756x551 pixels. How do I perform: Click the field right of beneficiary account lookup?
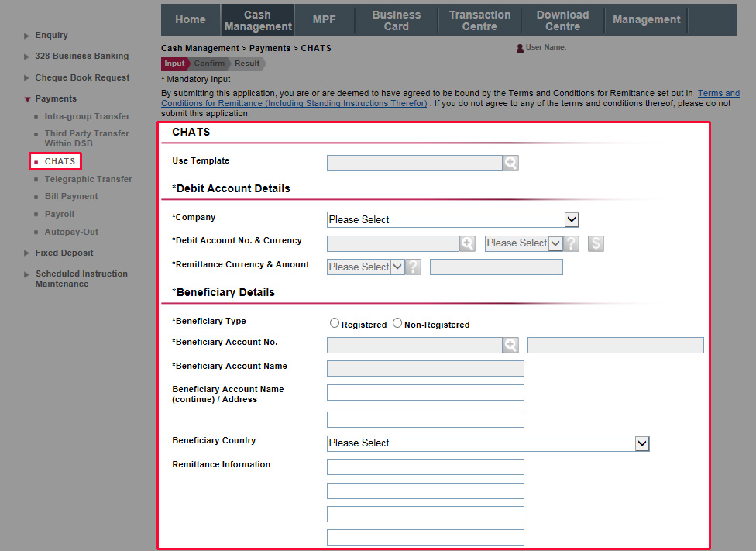(616, 345)
